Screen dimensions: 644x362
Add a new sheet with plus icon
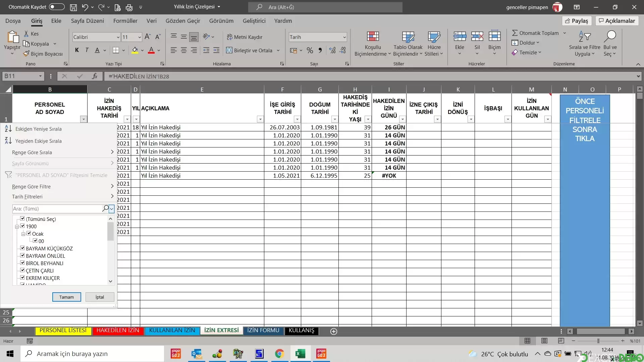click(333, 331)
